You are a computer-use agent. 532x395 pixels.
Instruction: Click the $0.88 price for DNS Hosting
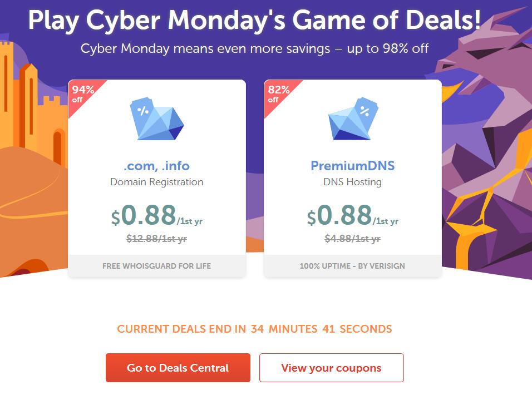[x=353, y=215]
